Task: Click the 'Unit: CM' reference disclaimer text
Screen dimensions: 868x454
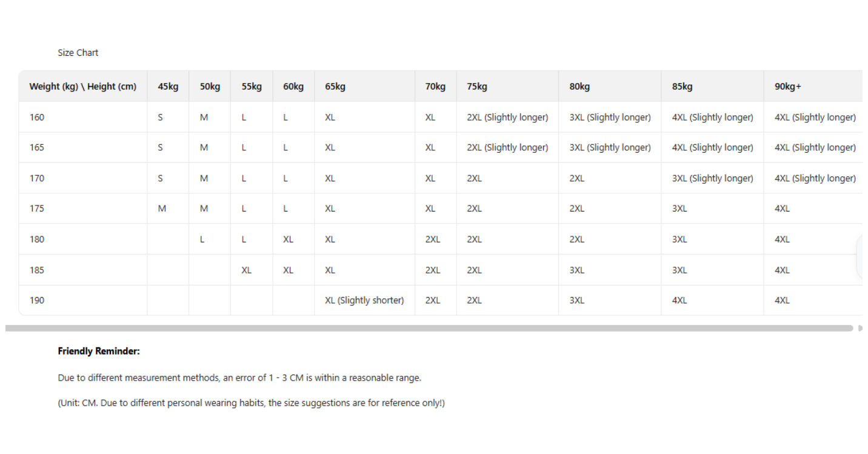Action: point(251,402)
